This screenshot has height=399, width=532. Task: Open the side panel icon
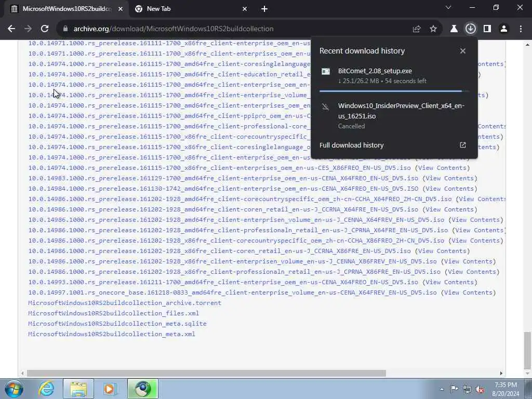[487, 29]
